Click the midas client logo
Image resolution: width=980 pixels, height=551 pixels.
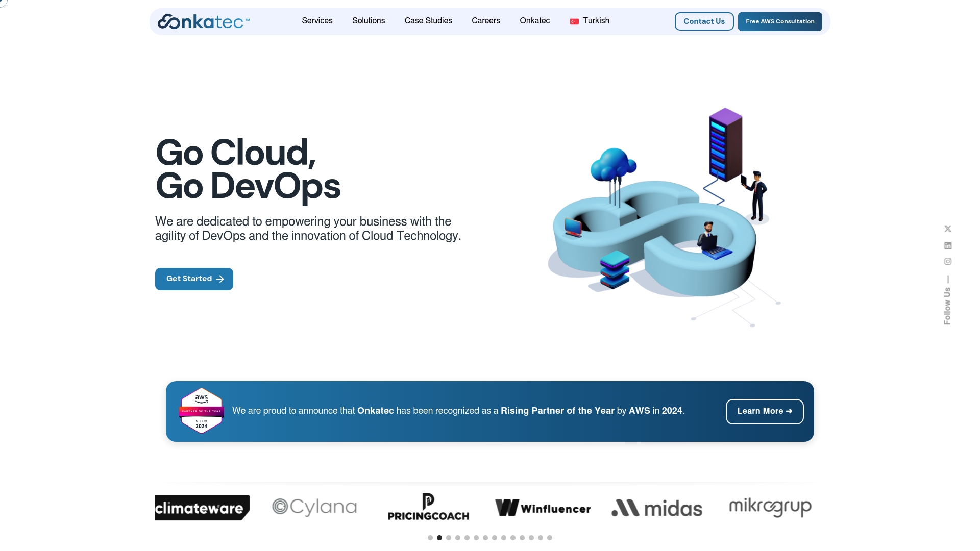coord(657,508)
